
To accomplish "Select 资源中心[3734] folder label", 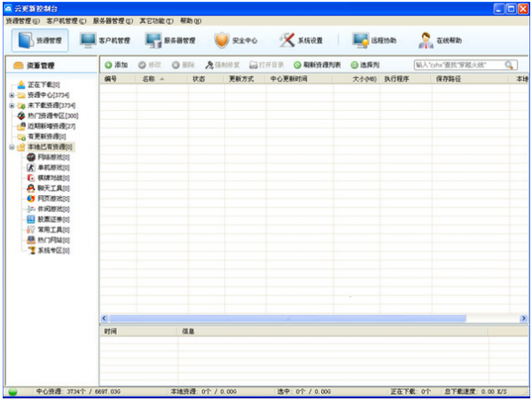I will point(48,95).
